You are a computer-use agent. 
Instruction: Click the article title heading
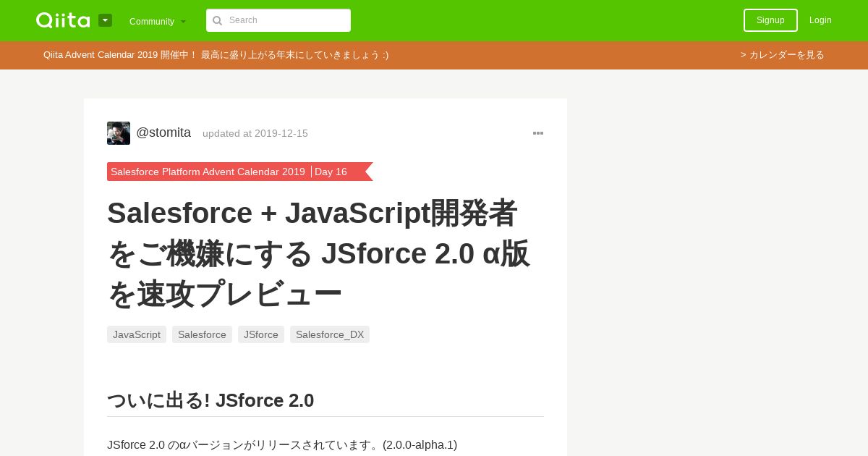point(318,253)
